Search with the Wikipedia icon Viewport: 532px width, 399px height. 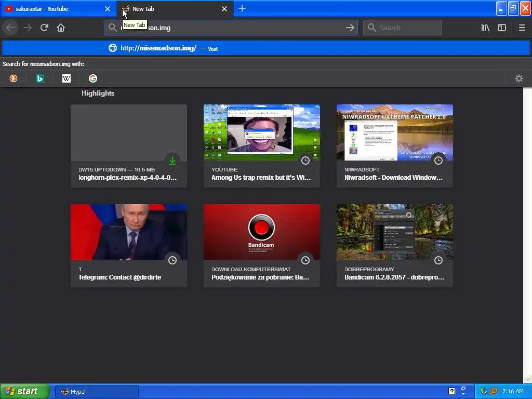tap(66, 79)
